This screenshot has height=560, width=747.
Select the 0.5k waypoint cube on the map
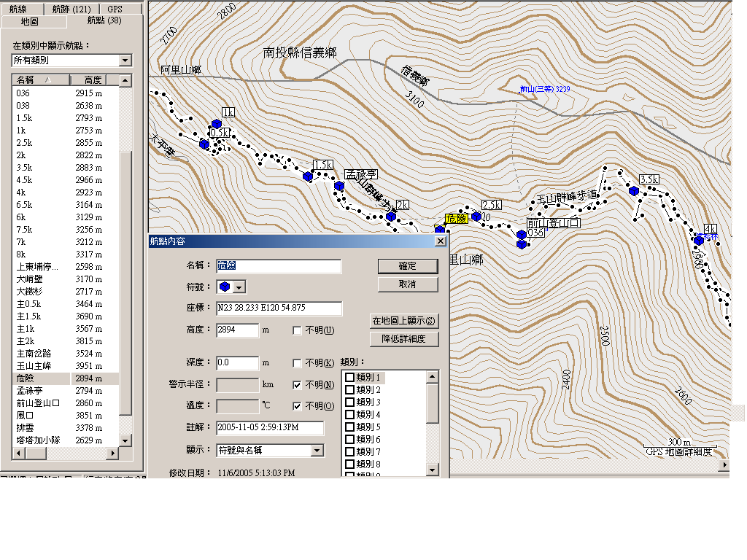(204, 144)
